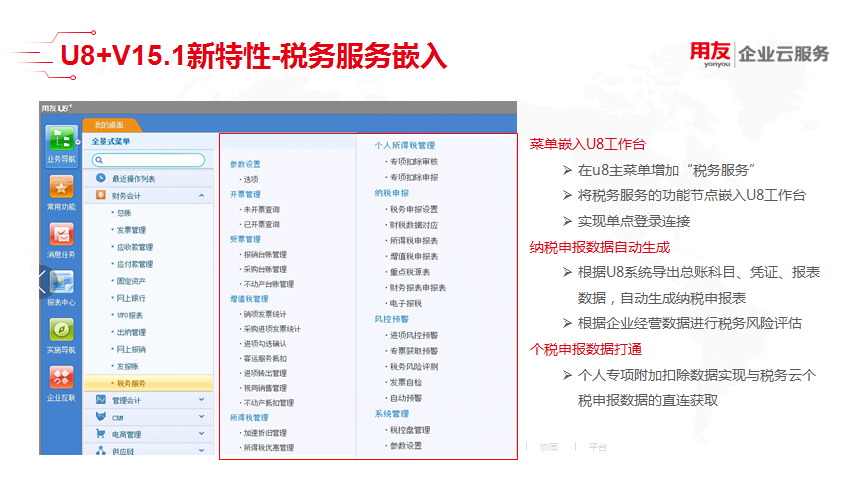
Task: Open 所得税优惠管理 link
Action: click(x=269, y=447)
